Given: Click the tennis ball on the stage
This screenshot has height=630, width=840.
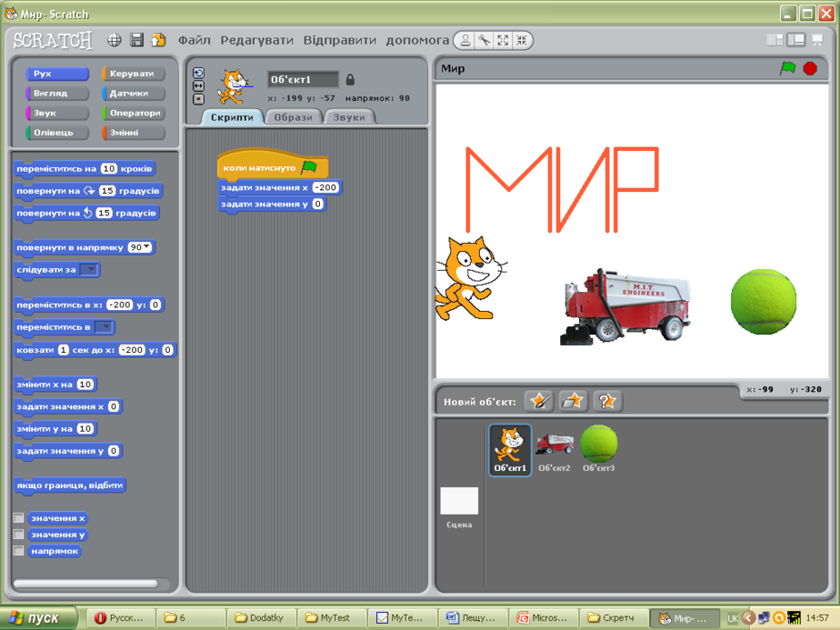Looking at the screenshot, I should coord(763,302).
